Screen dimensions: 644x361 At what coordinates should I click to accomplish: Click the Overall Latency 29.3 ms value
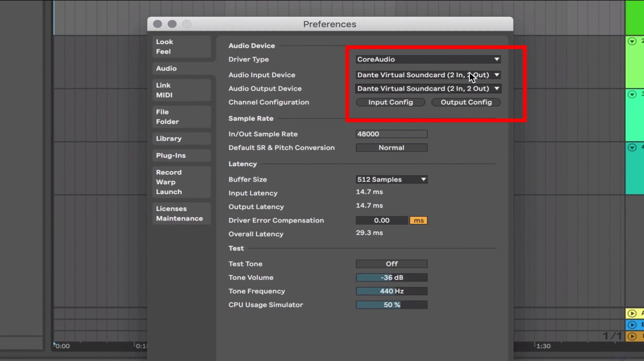click(x=369, y=233)
